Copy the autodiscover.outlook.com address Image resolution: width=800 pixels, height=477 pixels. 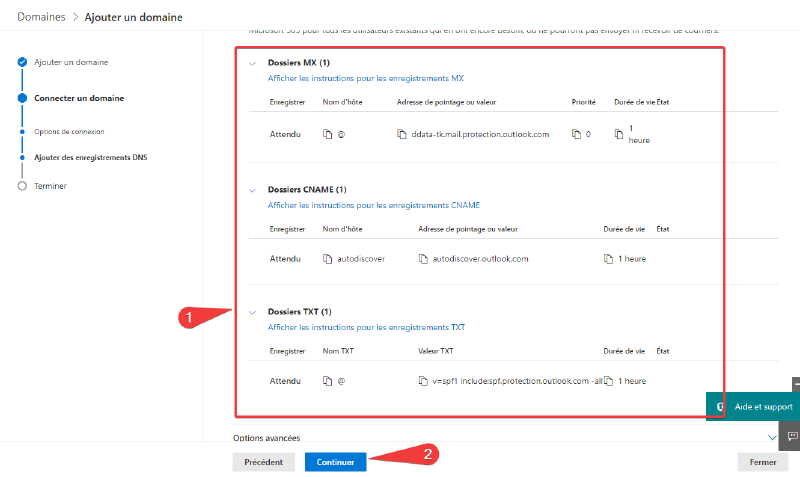tap(423, 259)
